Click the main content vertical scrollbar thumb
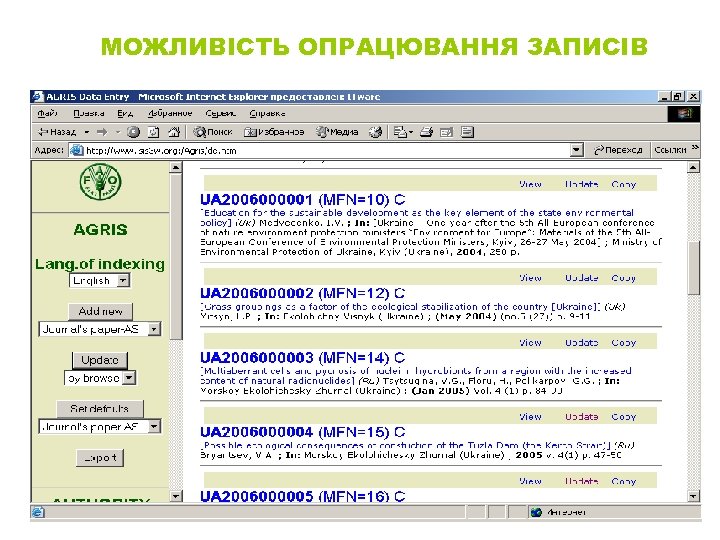 [x=694, y=267]
